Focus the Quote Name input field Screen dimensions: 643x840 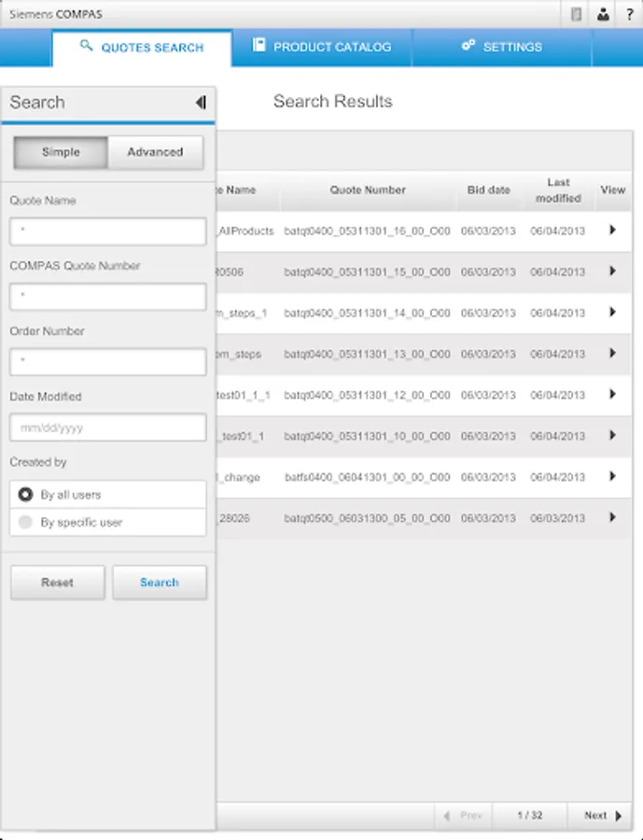point(107,231)
